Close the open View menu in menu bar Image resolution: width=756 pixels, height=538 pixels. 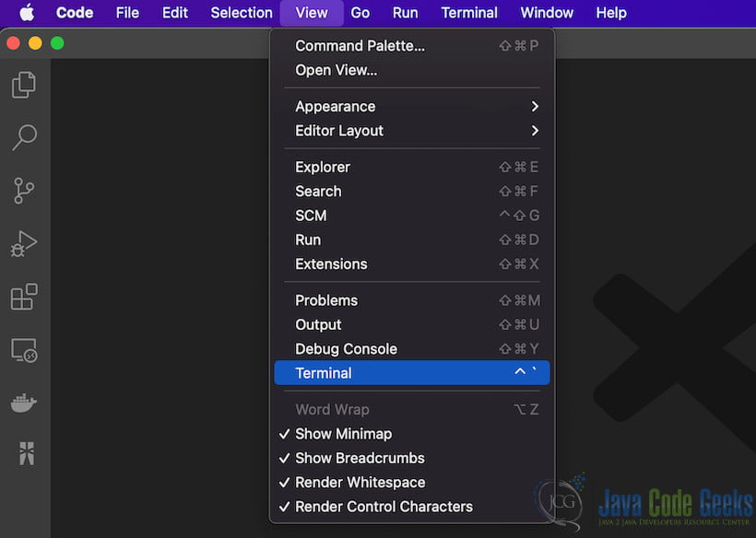tap(312, 13)
